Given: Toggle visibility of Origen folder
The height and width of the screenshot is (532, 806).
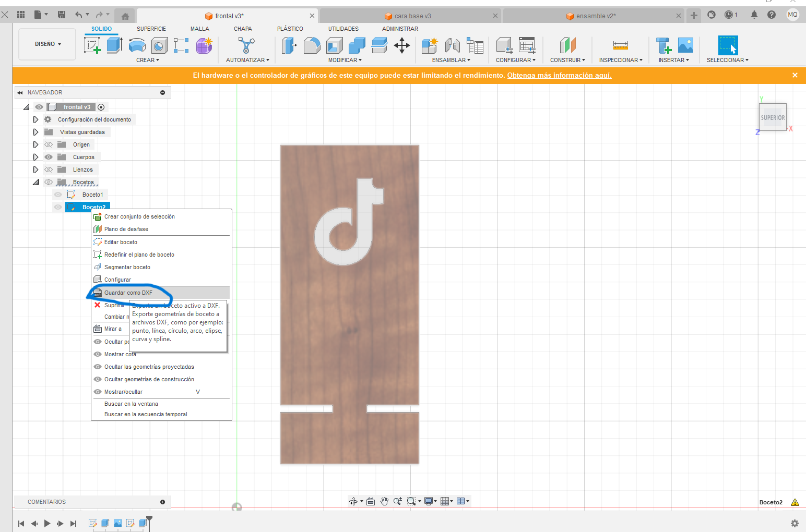Looking at the screenshot, I should tap(49, 144).
